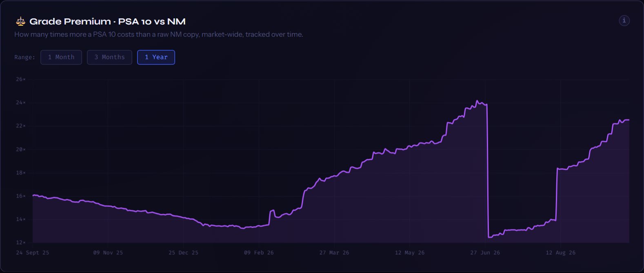The image size is (644, 273).
Task: Click the 22× y-axis label
Action: tap(21, 126)
